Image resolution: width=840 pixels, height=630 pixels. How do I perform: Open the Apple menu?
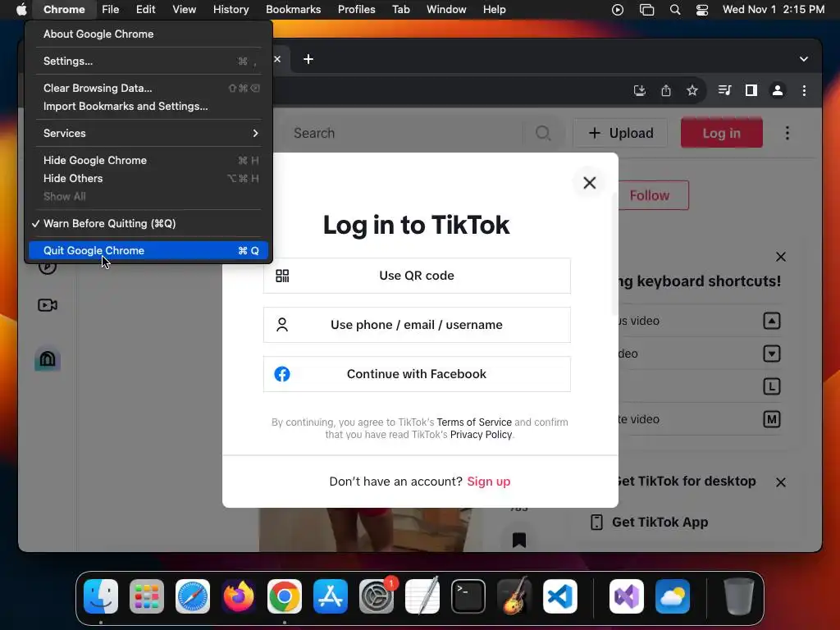click(21, 9)
